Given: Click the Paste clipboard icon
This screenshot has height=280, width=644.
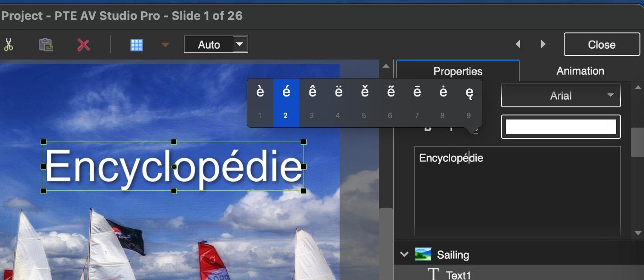Looking at the screenshot, I should (46, 45).
